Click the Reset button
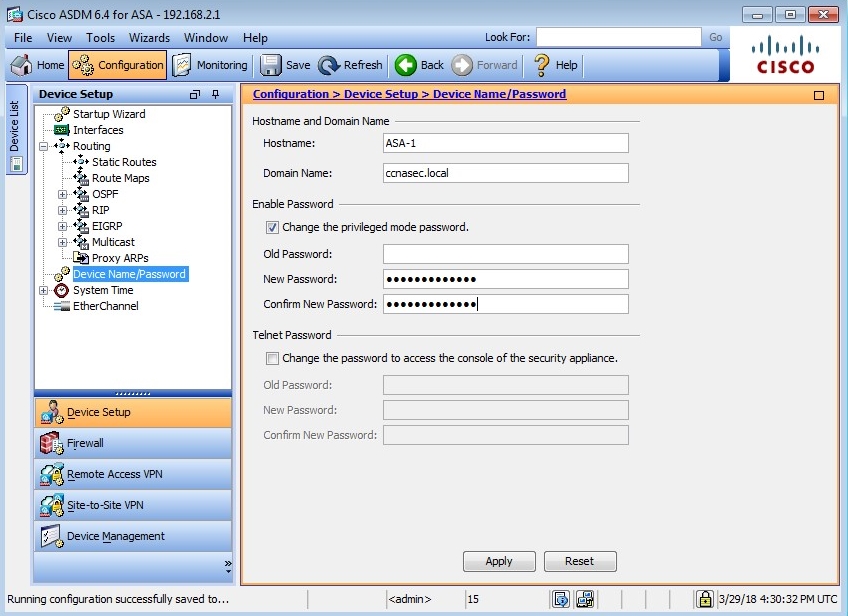Image resolution: width=848 pixels, height=616 pixels. [580, 561]
